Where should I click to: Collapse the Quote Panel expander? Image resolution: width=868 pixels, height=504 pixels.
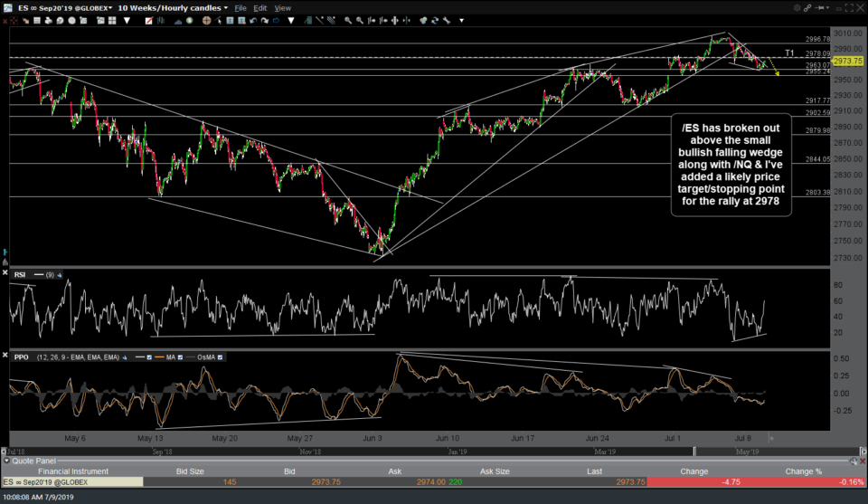tap(6, 461)
